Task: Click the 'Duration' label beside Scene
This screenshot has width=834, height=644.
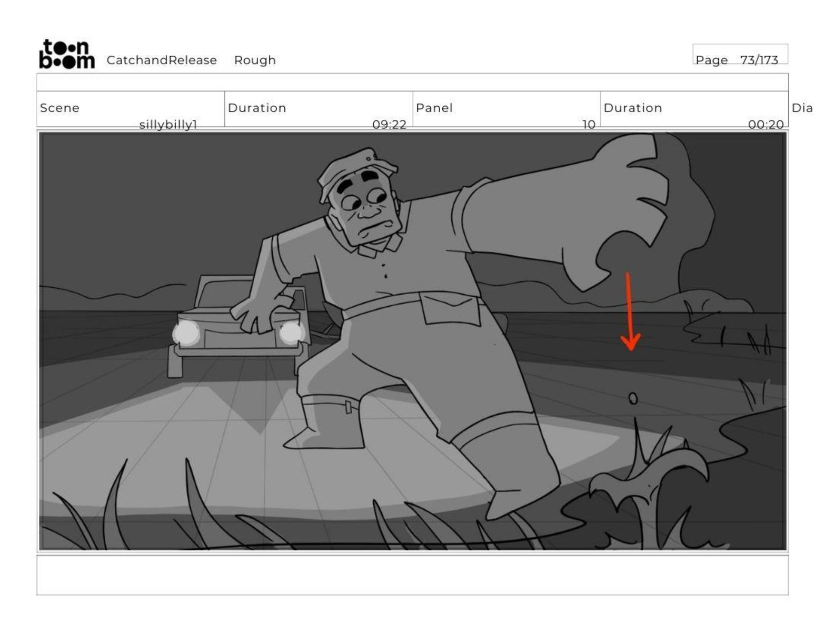Action: (257, 108)
